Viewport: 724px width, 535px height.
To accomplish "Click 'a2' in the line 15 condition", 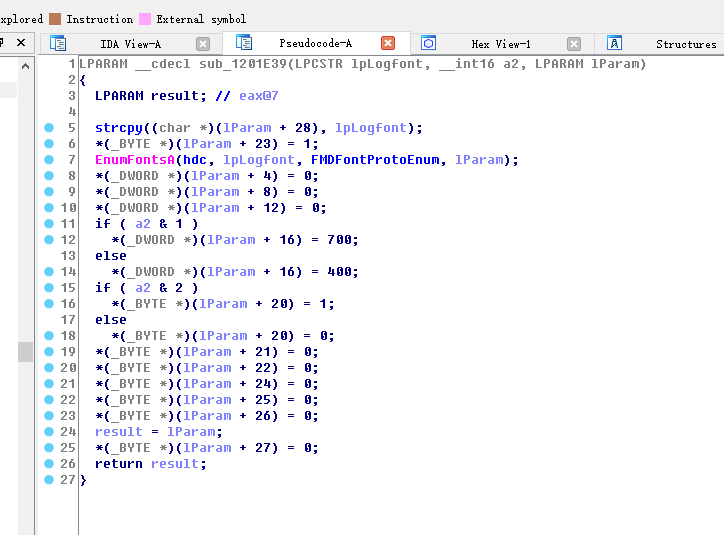I will pos(143,288).
